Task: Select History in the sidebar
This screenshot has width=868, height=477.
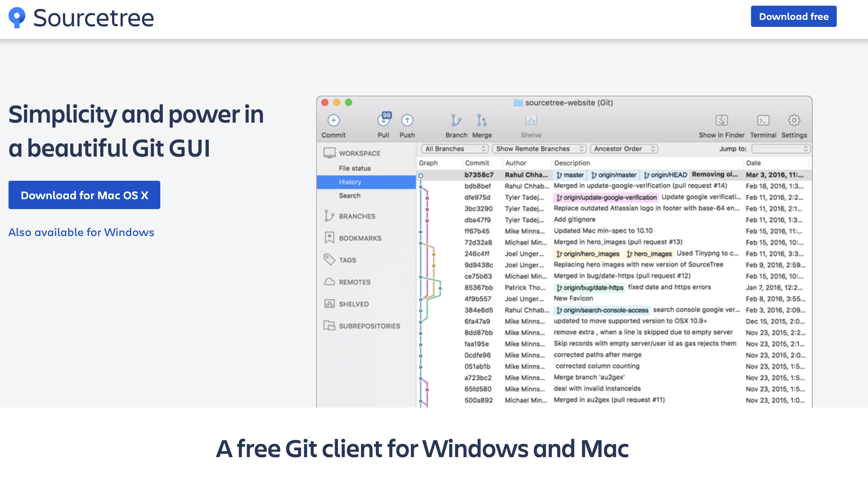Action: click(x=350, y=182)
